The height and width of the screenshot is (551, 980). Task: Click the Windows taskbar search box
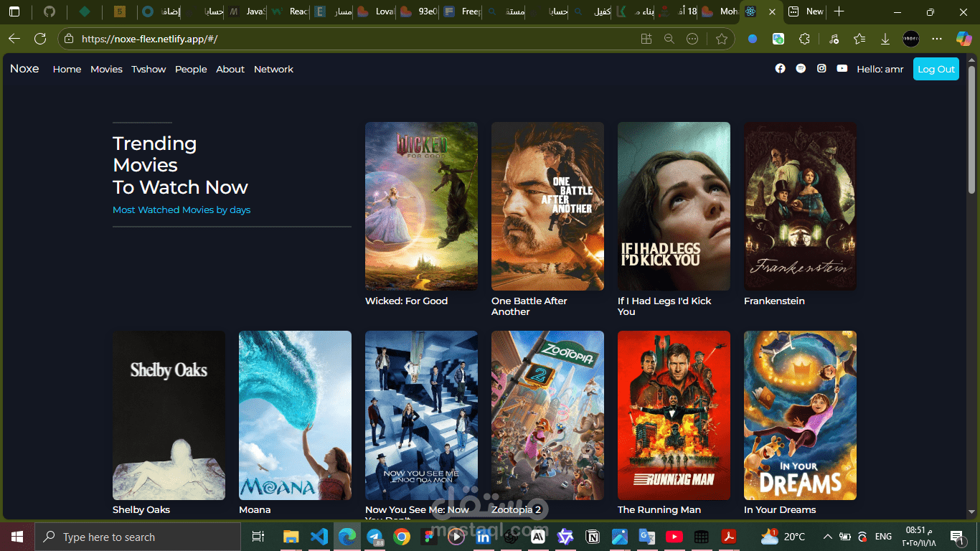[138, 537]
